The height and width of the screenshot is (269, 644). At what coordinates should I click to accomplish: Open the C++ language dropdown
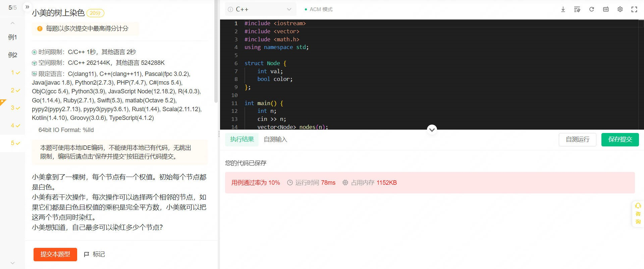(261, 9)
